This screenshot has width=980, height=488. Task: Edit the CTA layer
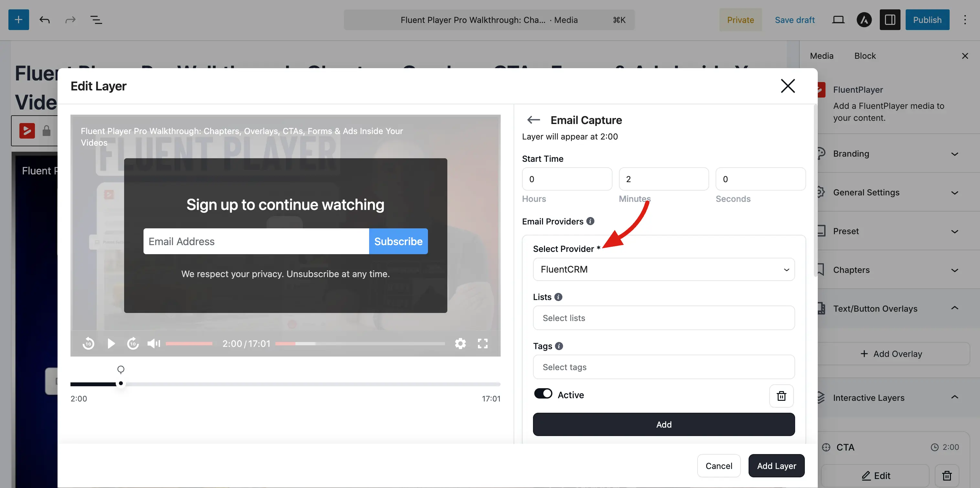click(x=875, y=475)
